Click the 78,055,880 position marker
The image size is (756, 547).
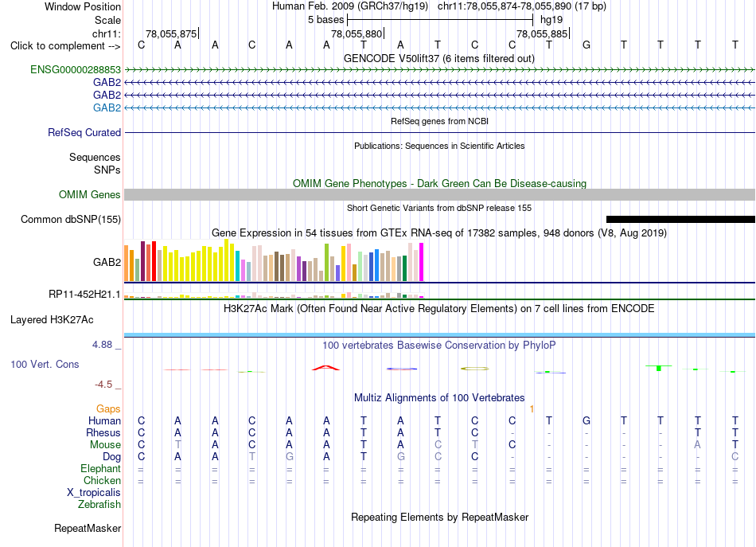(357, 33)
